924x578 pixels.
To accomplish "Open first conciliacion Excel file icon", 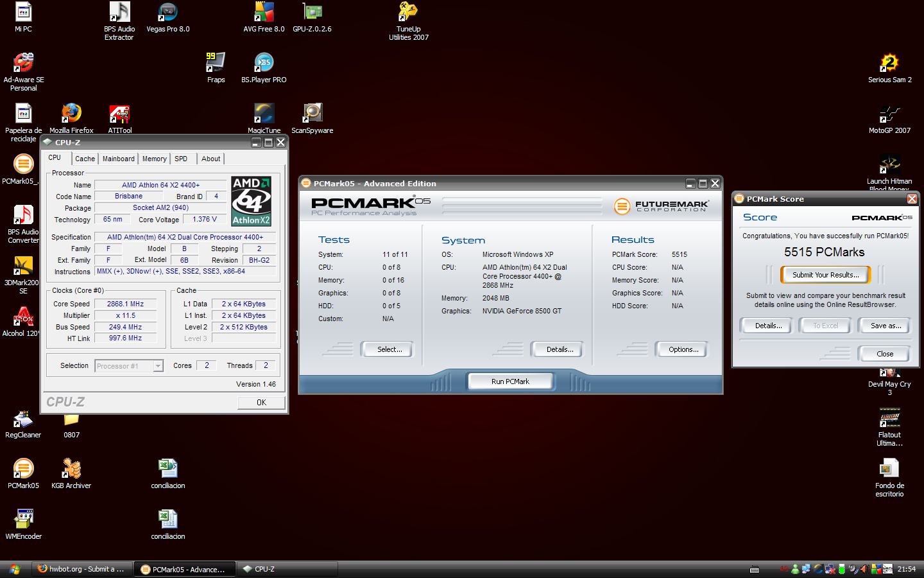I will coord(167,474).
